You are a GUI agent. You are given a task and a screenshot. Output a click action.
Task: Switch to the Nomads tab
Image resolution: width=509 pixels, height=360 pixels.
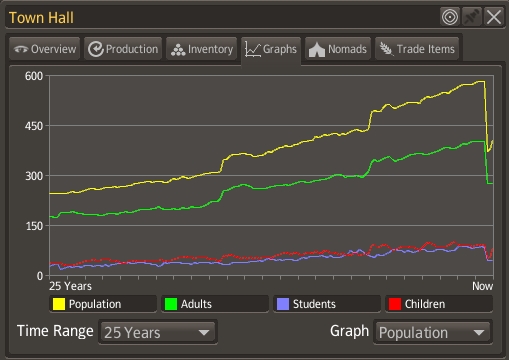tap(338, 49)
